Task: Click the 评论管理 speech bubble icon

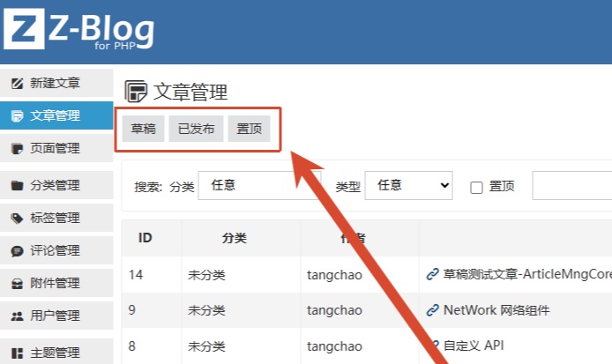Action: pyautogui.click(x=17, y=251)
